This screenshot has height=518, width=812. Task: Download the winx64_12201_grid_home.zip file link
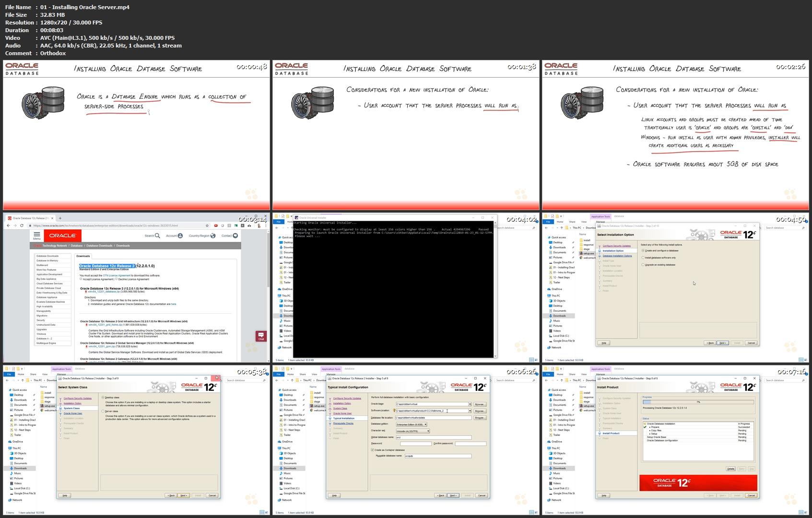pos(105,325)
